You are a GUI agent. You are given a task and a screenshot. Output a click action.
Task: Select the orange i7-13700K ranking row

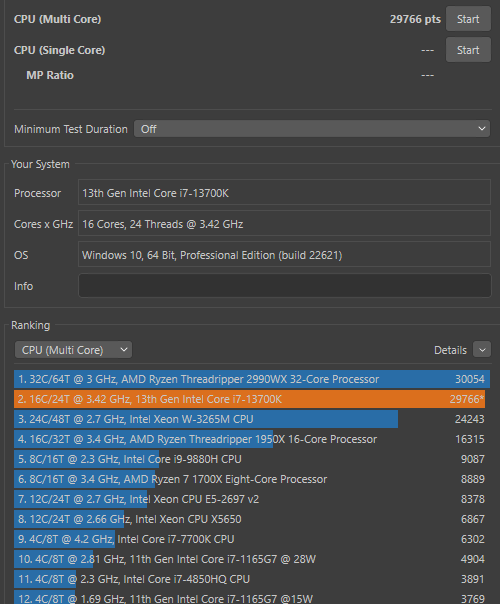252,399
